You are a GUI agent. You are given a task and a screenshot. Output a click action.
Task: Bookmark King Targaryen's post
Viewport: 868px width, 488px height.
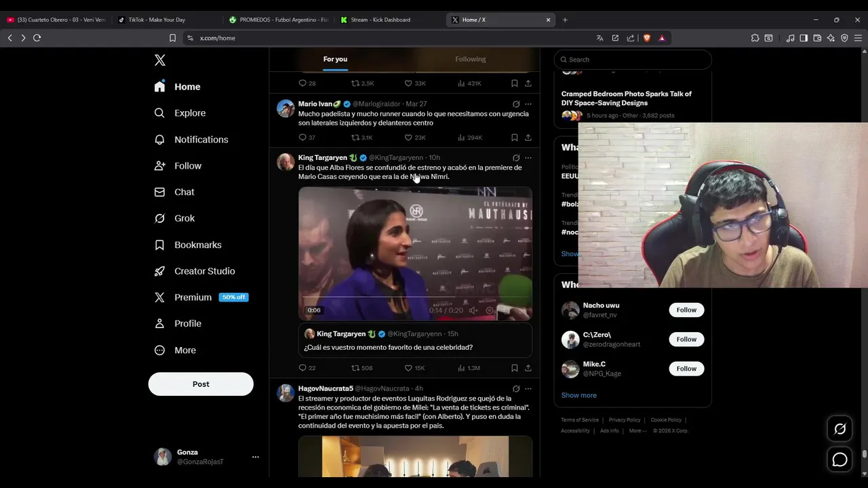tap(515, 368)
